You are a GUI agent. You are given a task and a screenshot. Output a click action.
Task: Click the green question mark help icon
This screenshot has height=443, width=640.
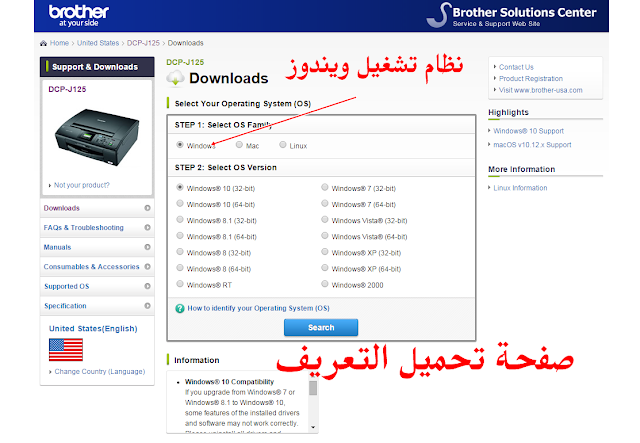[180, 309]
